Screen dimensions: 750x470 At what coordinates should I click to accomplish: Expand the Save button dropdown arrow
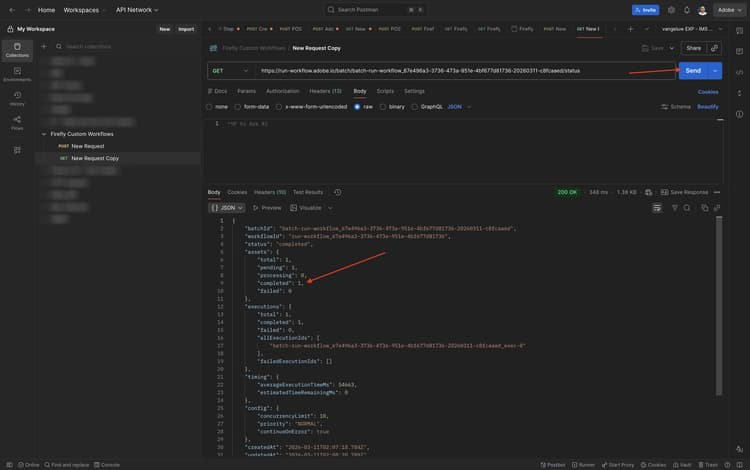pyautogui.click(x=672, y=48)
